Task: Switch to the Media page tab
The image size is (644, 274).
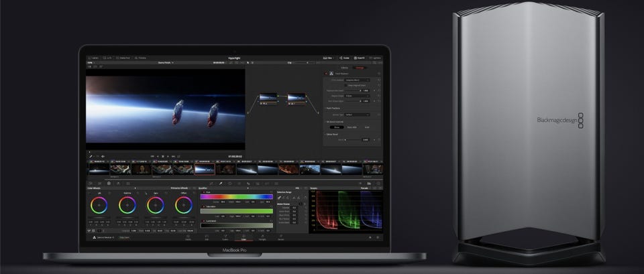Action: point(188,237)
